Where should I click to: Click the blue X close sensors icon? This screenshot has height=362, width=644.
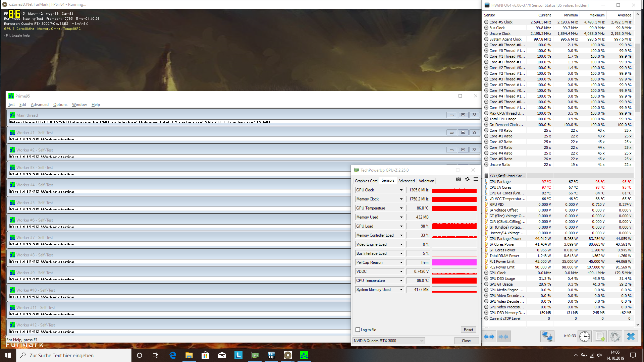click(x=631, y=337)
